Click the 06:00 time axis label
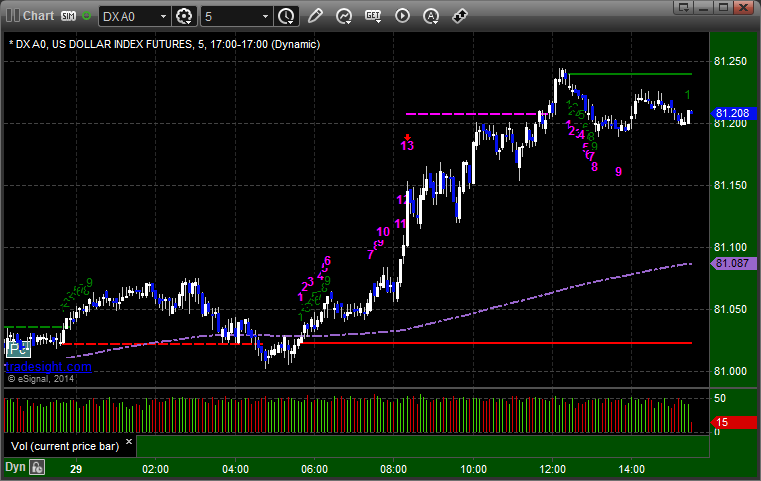Screen dimensions: 761x481 tap(314, 469)
